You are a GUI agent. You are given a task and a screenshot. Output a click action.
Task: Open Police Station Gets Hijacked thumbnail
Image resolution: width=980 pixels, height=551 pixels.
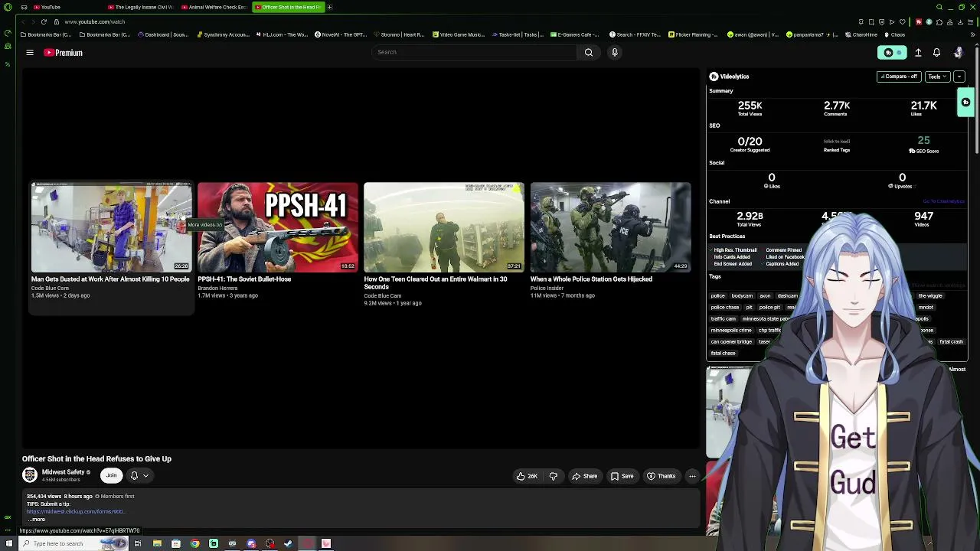point(610,227)
